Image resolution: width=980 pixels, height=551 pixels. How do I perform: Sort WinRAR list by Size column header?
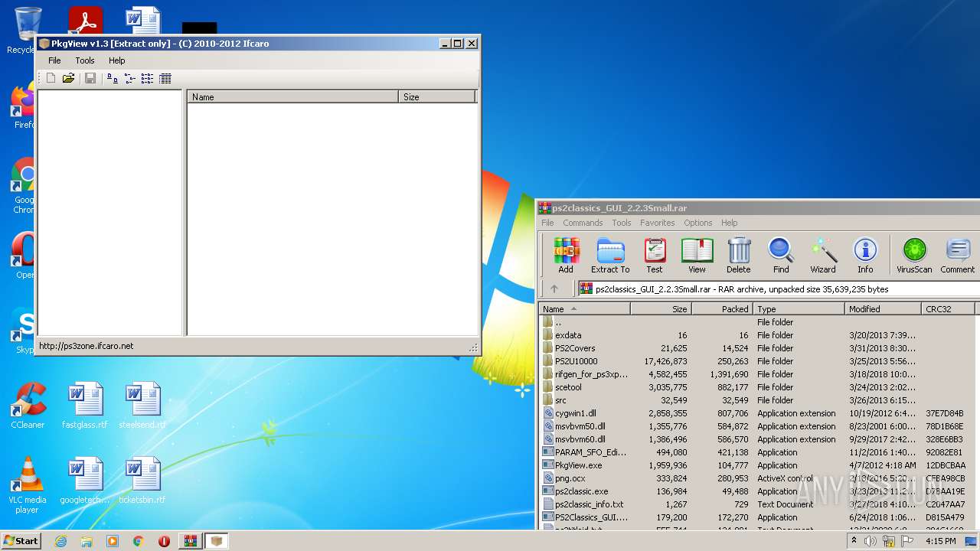[x=661, y=309]
